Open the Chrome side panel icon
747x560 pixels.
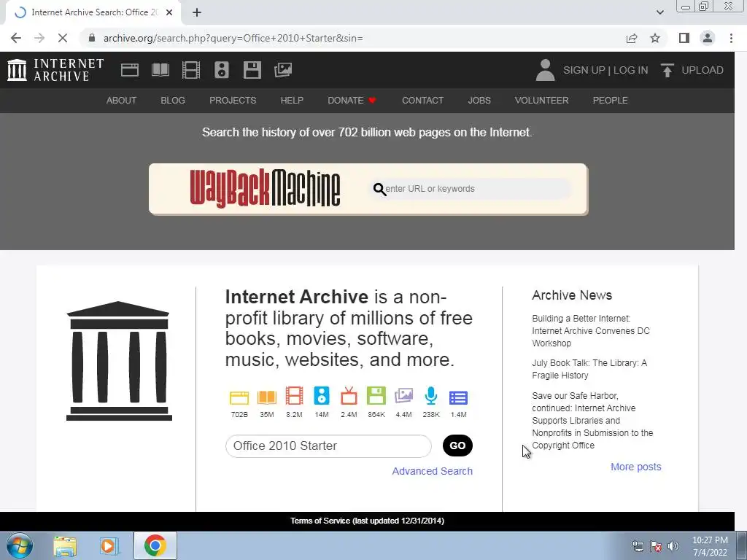tap(684, 38)
